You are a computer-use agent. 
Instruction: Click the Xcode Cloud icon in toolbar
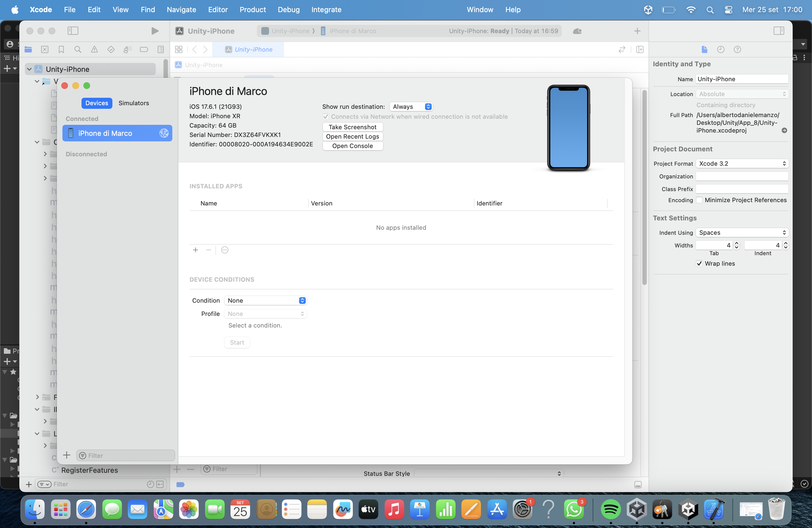pos(577,31)
